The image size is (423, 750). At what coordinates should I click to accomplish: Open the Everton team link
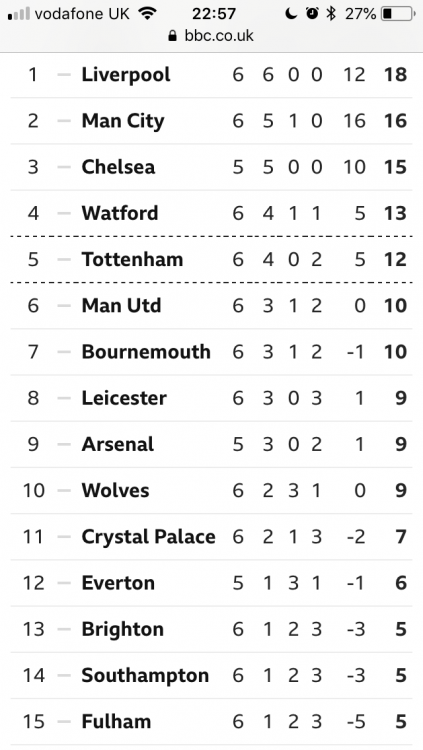[118, 583]
